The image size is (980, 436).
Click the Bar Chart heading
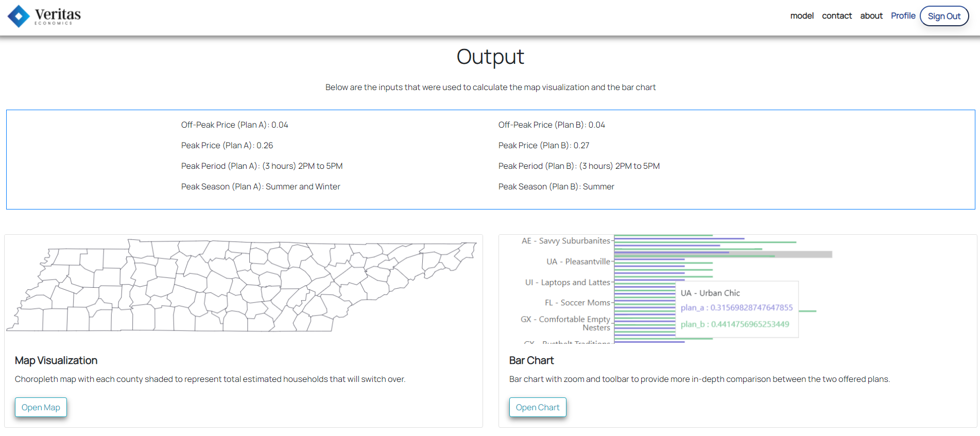[x=531, y=360]
